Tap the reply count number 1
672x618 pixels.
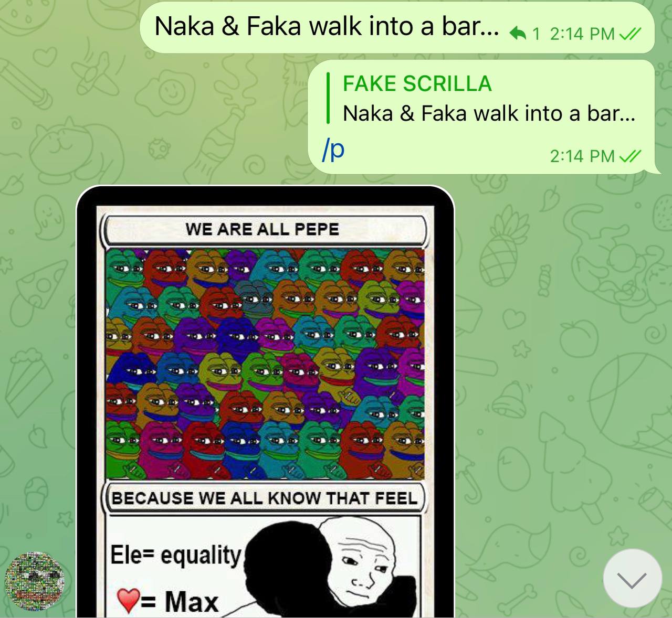point(536,34)
